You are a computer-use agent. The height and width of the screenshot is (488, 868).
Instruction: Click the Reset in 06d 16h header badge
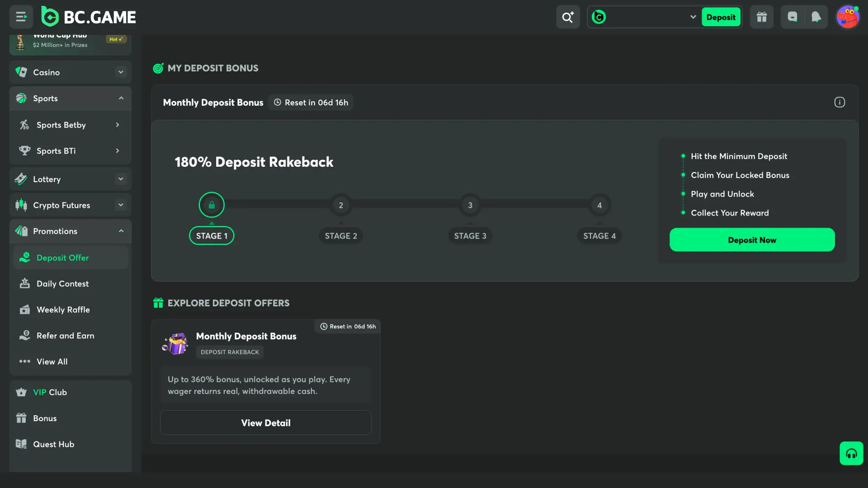311,103
